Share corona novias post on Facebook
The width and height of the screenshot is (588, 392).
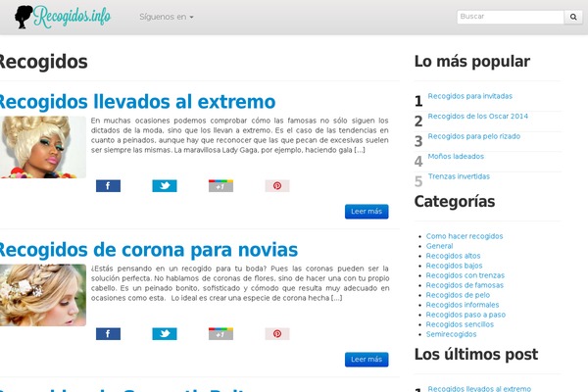108,334
